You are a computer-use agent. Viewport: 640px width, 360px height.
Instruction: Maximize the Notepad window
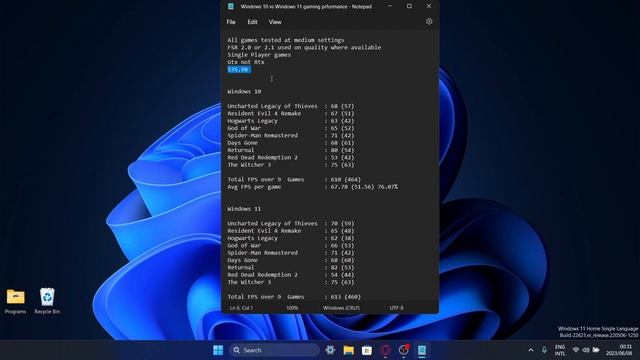point(409,6)
